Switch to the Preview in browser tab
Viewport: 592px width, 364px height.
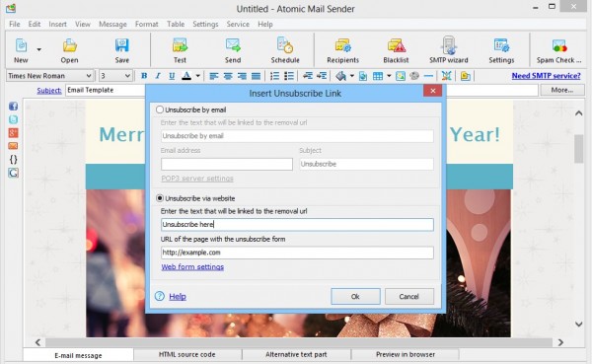coord(406,354)
